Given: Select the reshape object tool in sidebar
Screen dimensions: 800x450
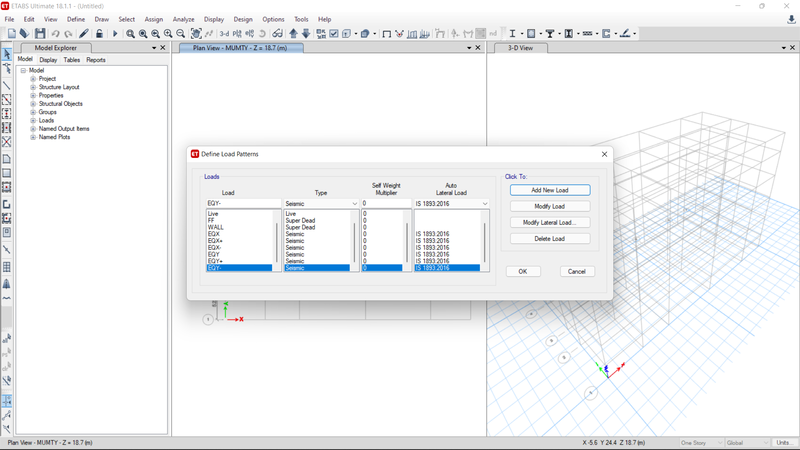Looking at the screenshot, I should pos(7,68).
